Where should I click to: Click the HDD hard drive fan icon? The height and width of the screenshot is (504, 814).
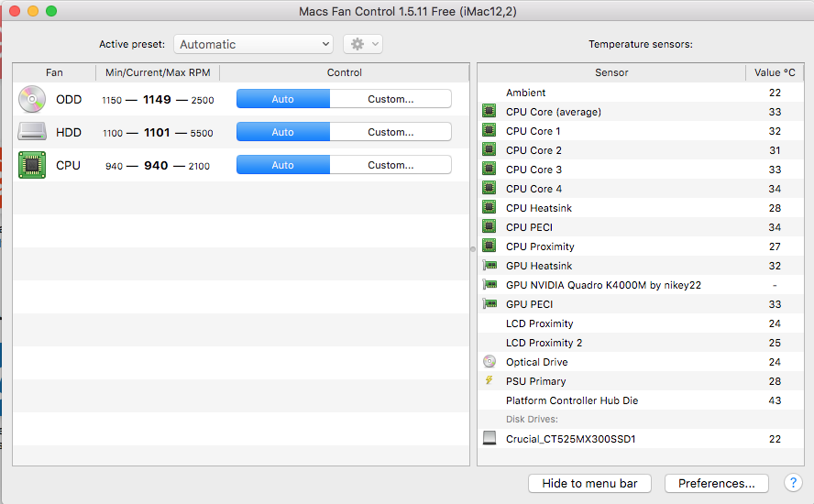[x=32, y=132]
